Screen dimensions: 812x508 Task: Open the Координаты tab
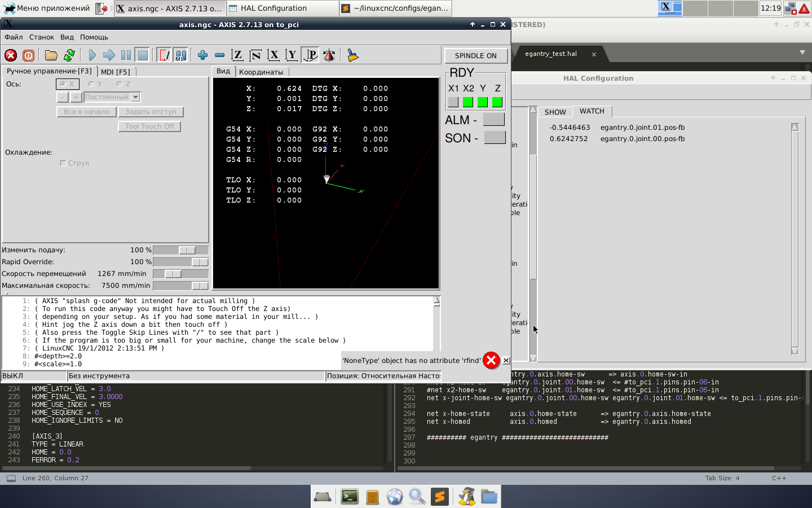tap(261, 72)
